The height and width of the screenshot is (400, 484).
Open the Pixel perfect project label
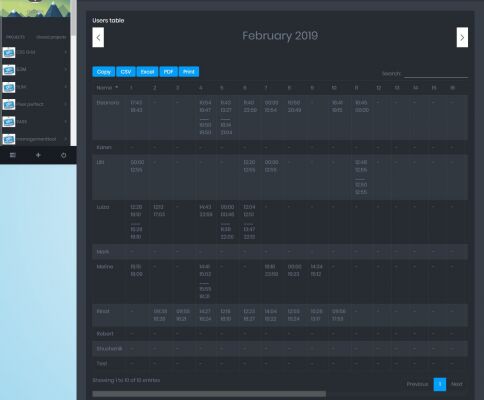pyautogui.click(x=30, y=104)
